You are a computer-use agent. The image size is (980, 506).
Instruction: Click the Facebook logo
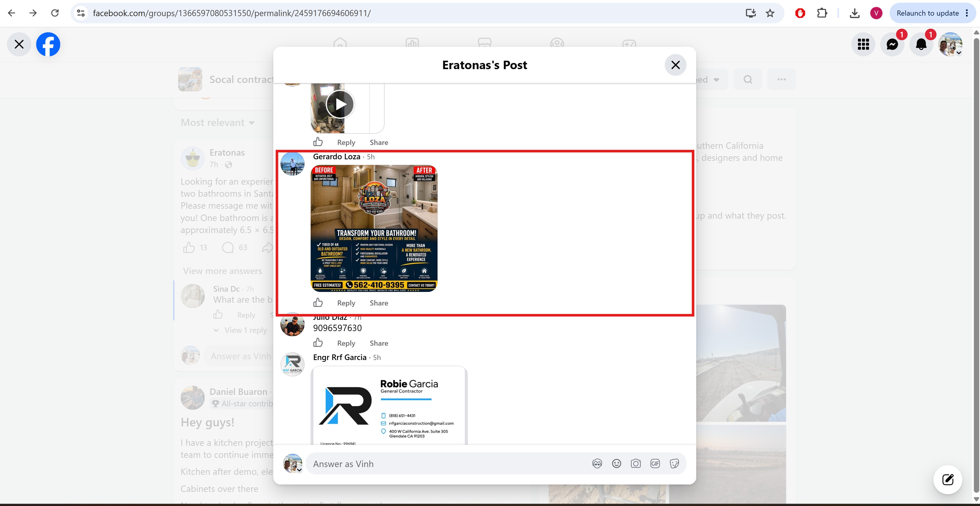coord(48,44)
